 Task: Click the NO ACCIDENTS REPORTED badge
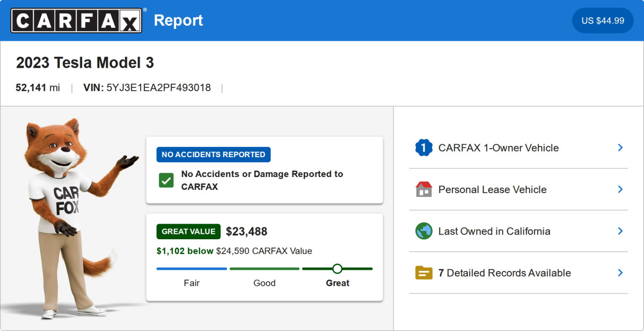214,155
